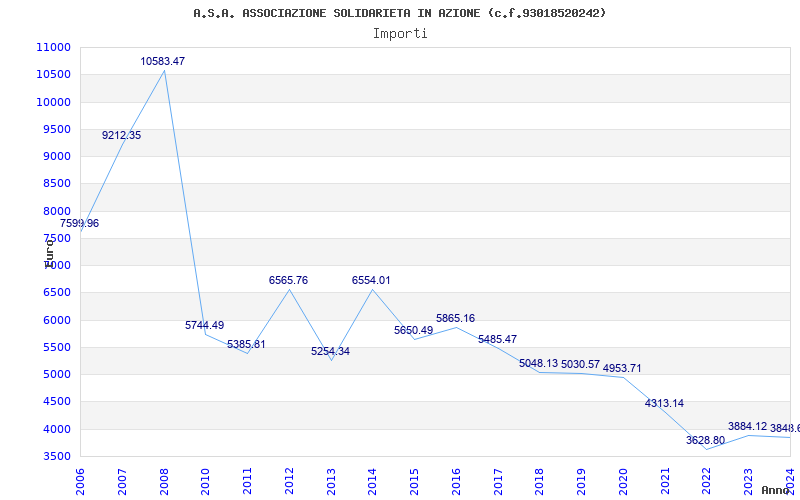Click the 2008 x-axis year label
This screenshot has width=800, height=500.
click(x=164, y=482)
